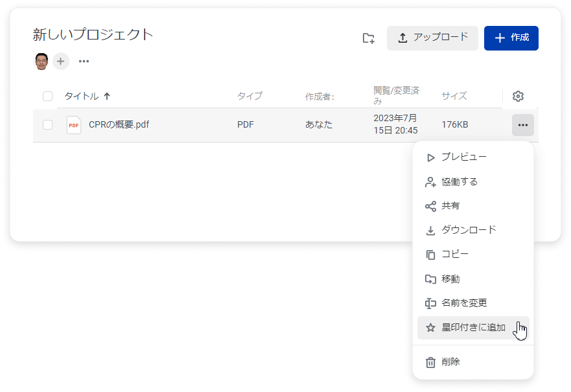Sort by タイトル column header
This screenshot has height=392, width=571.
(81, 96)
